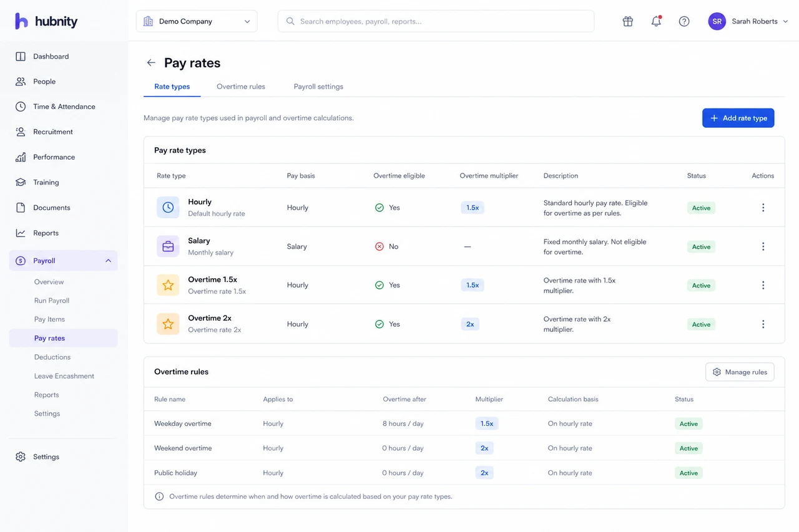Click the Dashboard sidebar icon
Image resolution: width=799 pixels, height=532 pixels.
click(x=21, y=56)
